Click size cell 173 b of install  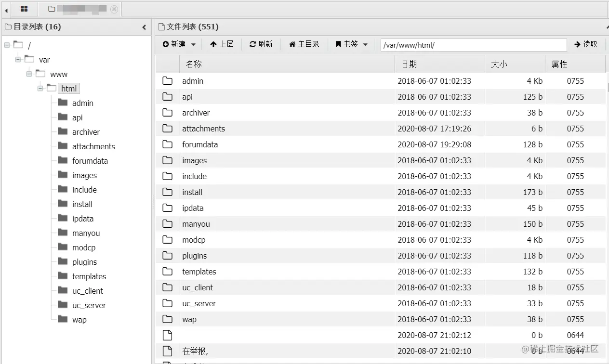pos(532,192)
